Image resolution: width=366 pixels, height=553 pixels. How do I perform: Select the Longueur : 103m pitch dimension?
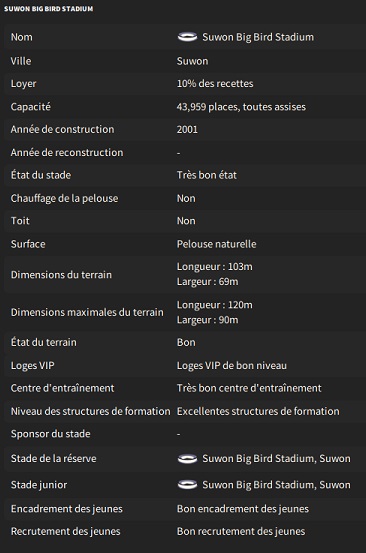214,267
